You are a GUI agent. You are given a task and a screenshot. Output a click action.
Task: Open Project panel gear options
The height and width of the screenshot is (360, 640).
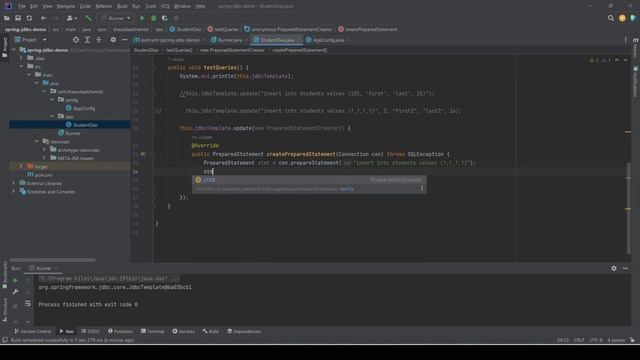point(113,40)
